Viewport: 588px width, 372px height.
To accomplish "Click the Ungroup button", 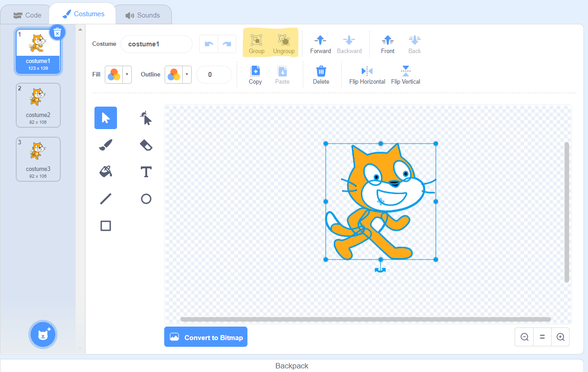I will click(x=284, y=44).
